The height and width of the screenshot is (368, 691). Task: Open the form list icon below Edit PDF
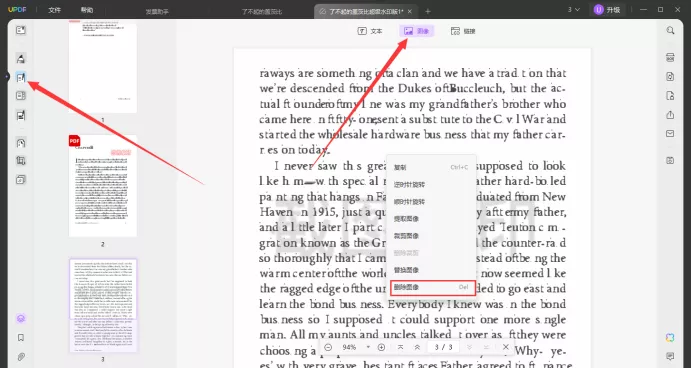(21, 96)
